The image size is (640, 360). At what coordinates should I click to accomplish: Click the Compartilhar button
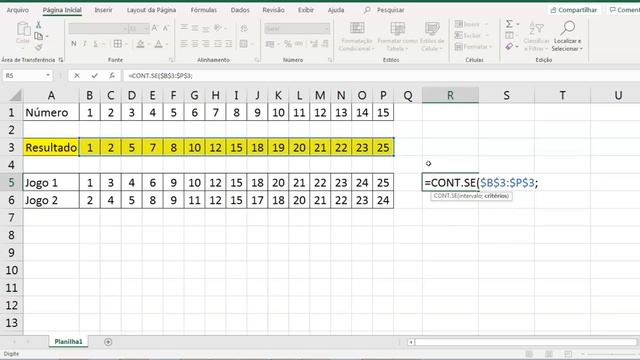pos(573,10)
